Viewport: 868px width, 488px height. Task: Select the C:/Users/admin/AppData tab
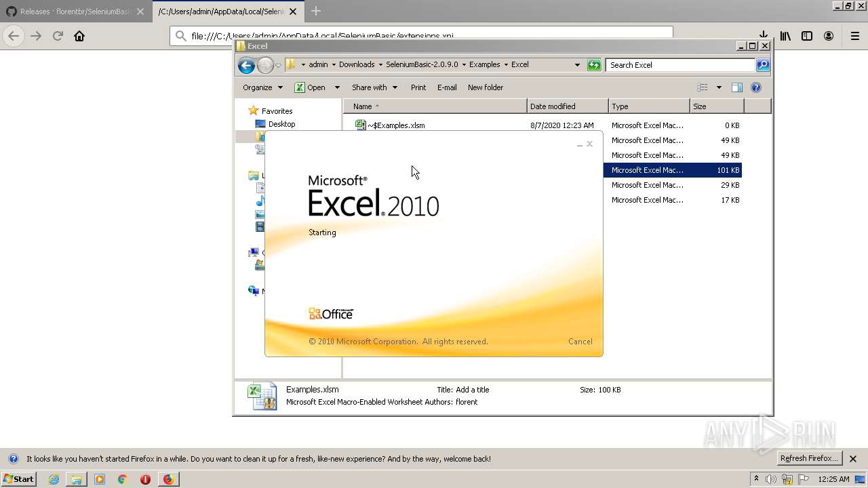click(x=220, y=12)
